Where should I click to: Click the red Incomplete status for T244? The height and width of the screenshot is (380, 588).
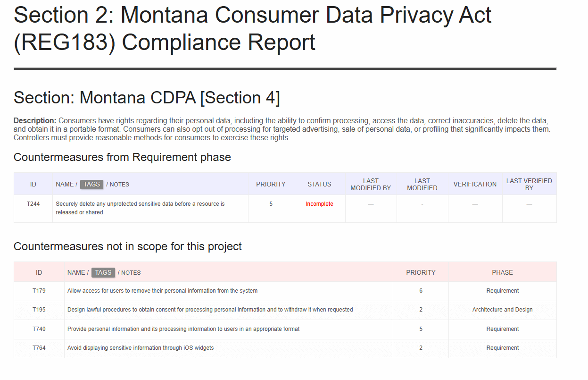[x=319, y=204]
